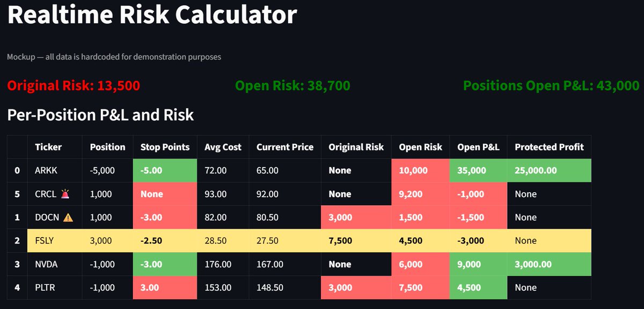Screen dimensions: 644x309
Task: Click the siren icon next to CRCL
Action: pyautogui.click(x=65, y=194)
